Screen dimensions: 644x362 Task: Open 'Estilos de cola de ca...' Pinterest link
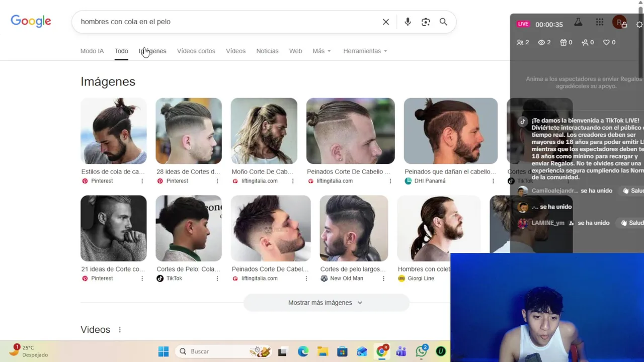[x=113, y=171]
